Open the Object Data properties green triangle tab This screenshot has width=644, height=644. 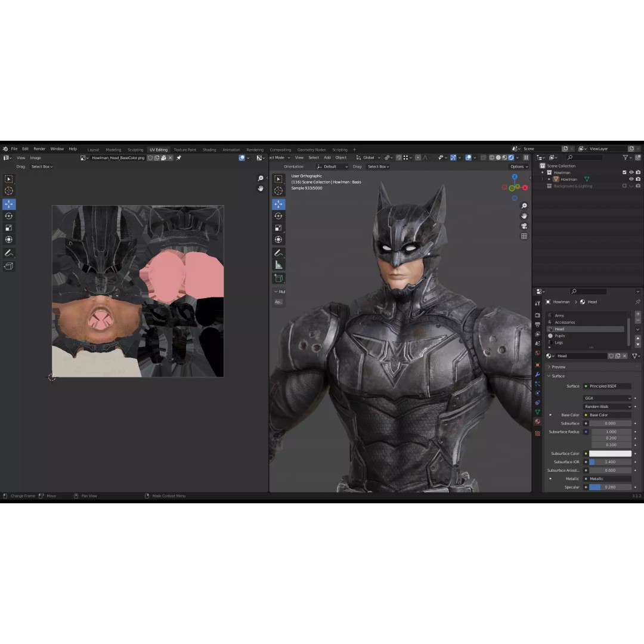537,412
